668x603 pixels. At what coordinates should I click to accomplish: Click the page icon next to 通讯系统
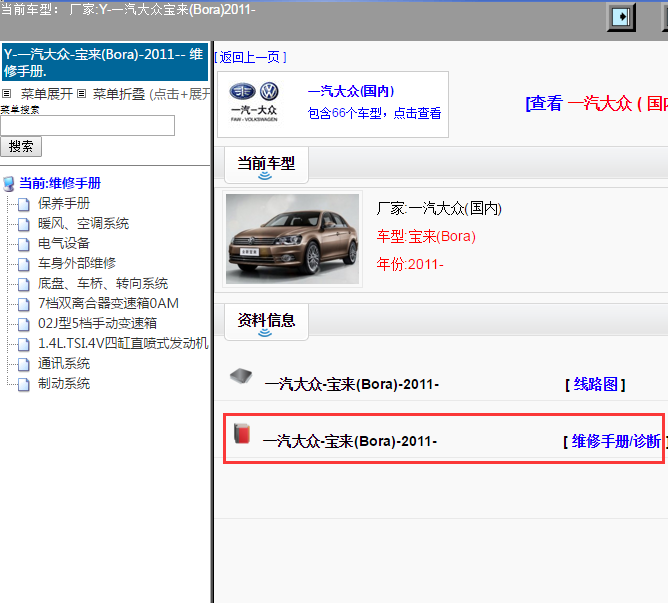(24, 364)
